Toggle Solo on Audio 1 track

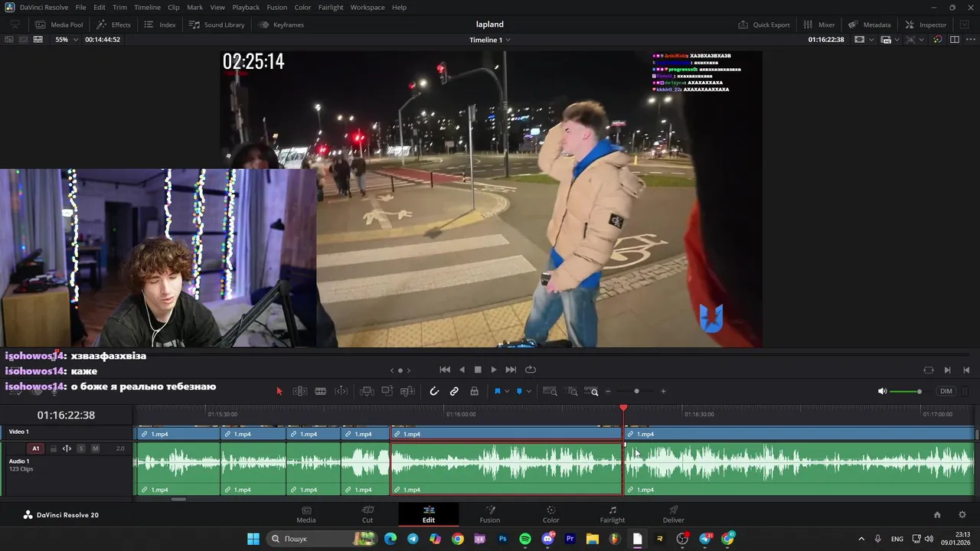click(81, 448)
